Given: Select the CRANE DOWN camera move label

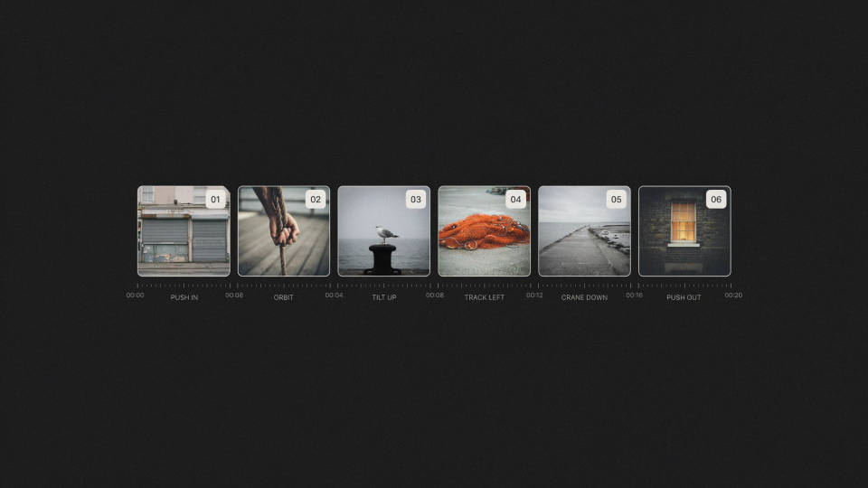Looking at the screenshot, I should (584, 297).
